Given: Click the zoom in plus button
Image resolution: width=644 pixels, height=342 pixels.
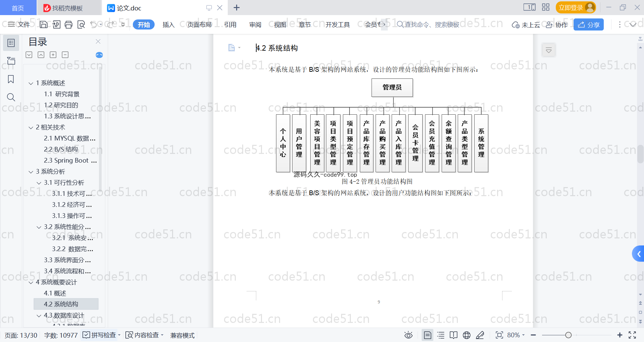Looking at the screenshot, I should (620, 335).
